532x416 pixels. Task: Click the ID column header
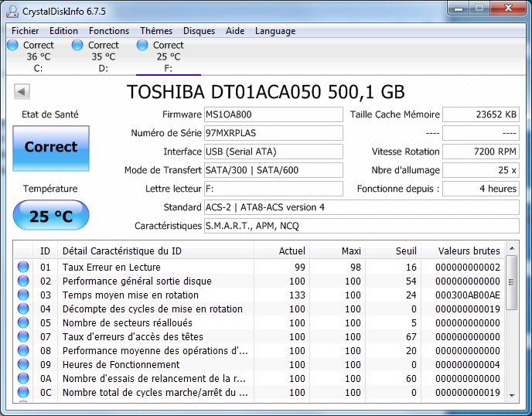point(45,251)
